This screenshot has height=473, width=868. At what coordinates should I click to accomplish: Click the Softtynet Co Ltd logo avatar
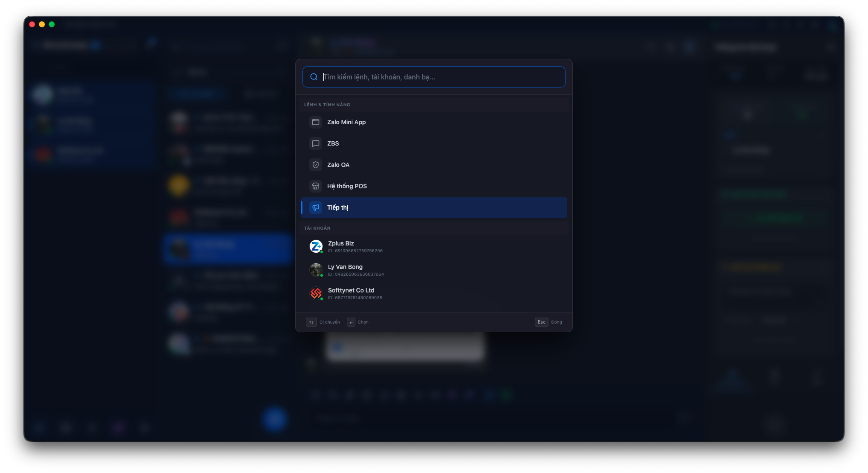316,293
